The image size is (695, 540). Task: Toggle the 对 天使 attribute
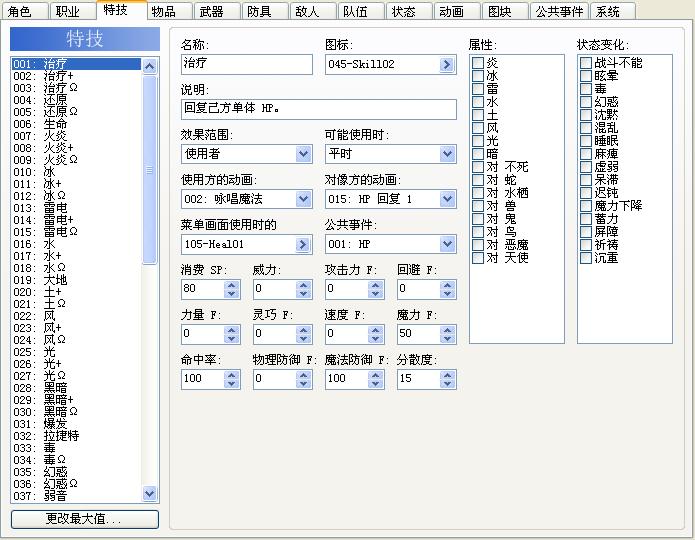pyautogui.click(x=478, y=258)
